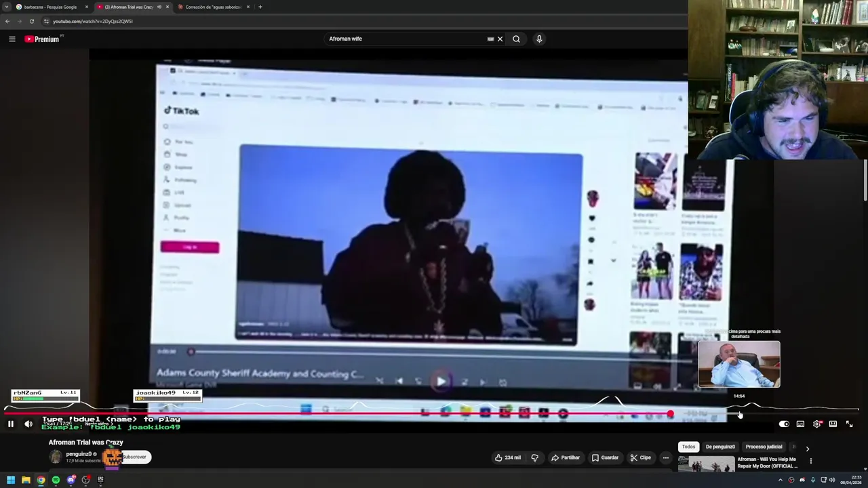Switch to theater mode
The height and width of the screenshot is (488, 868).
click(x=833, y=424)
